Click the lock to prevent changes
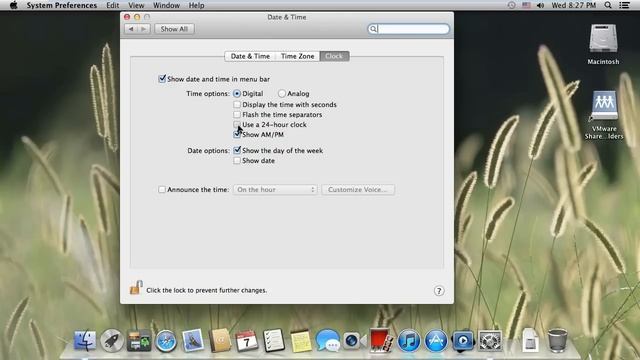The width and height of the screenshot is (640, 360). [x=136, y=288]
